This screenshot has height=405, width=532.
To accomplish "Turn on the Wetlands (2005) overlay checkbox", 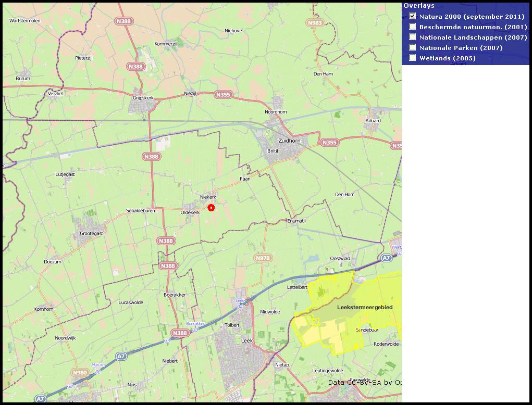I will [x=413, y=58].
